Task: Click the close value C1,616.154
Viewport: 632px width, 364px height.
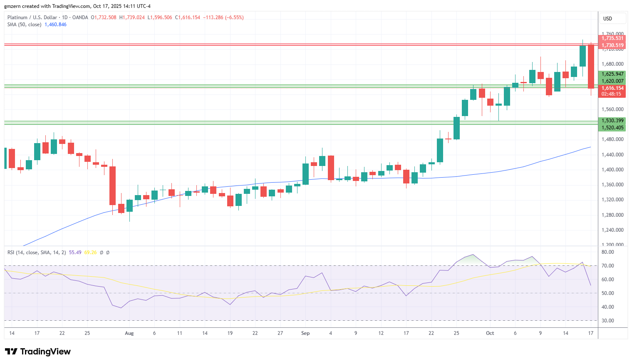Action: 188,17
